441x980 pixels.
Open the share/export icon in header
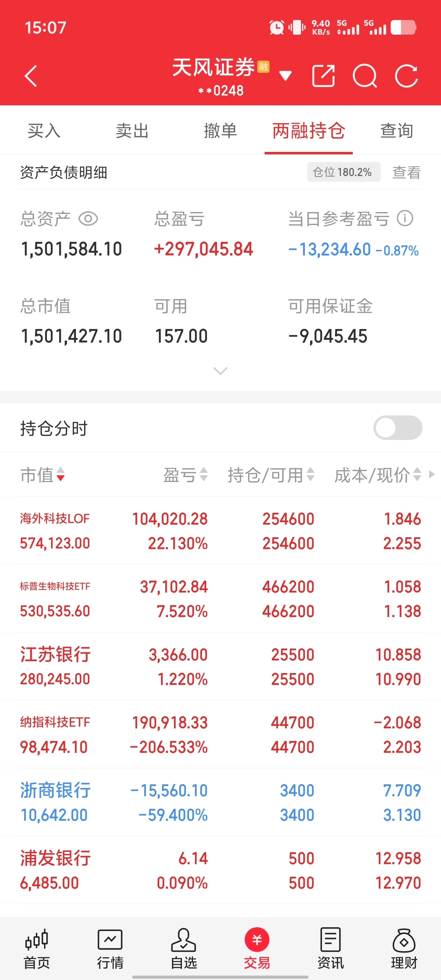click(323, 76)
